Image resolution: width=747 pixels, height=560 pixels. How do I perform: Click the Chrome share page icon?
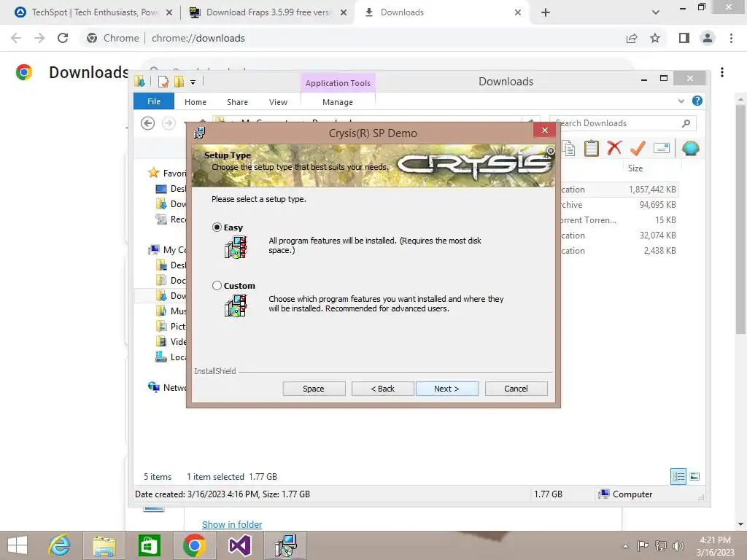[x=632, y=38]
